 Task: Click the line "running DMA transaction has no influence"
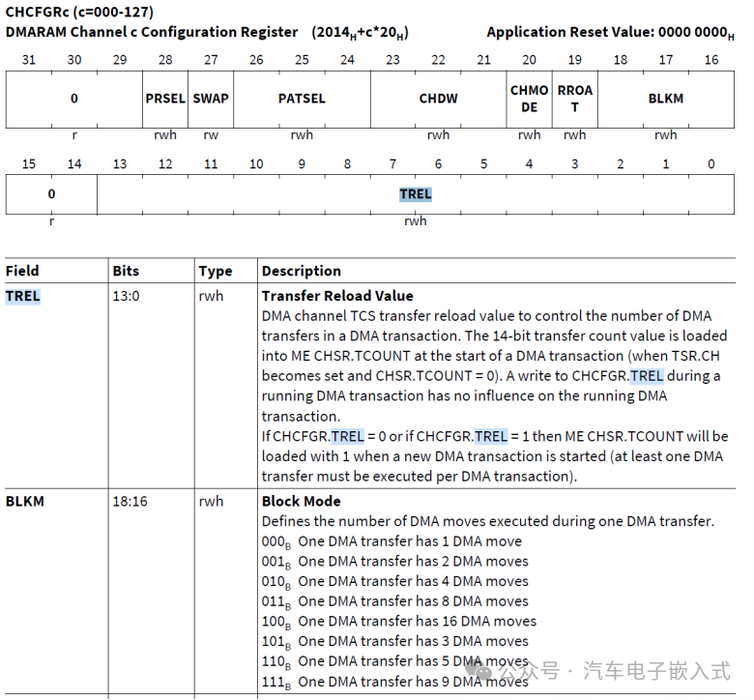click(x=465, y=396)
